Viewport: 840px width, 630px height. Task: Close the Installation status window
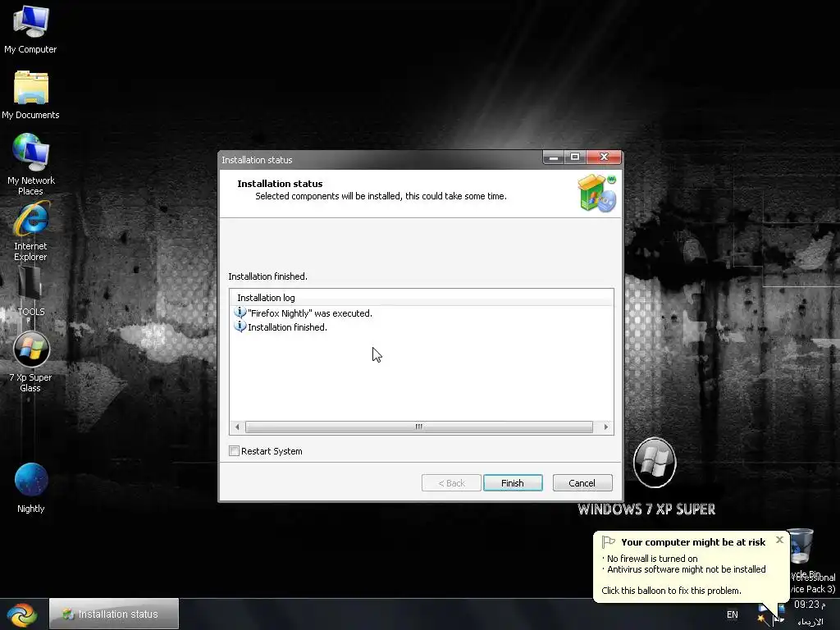(x=604, y=157)
